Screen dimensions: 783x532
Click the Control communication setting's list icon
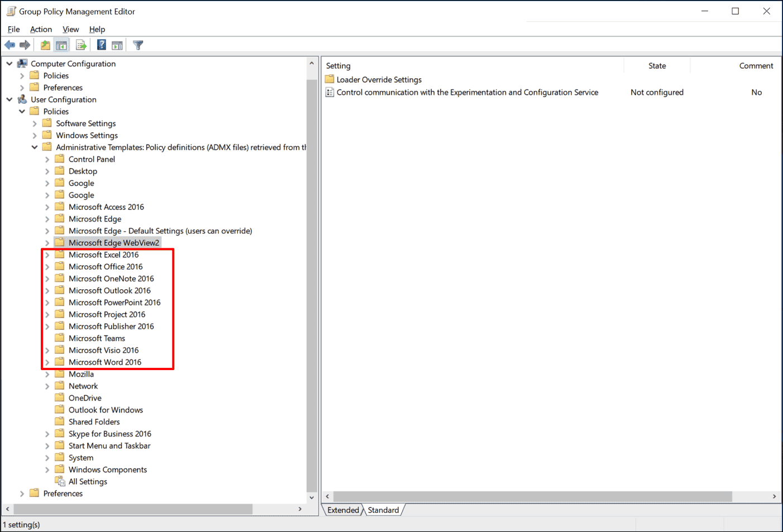point(330,92)
